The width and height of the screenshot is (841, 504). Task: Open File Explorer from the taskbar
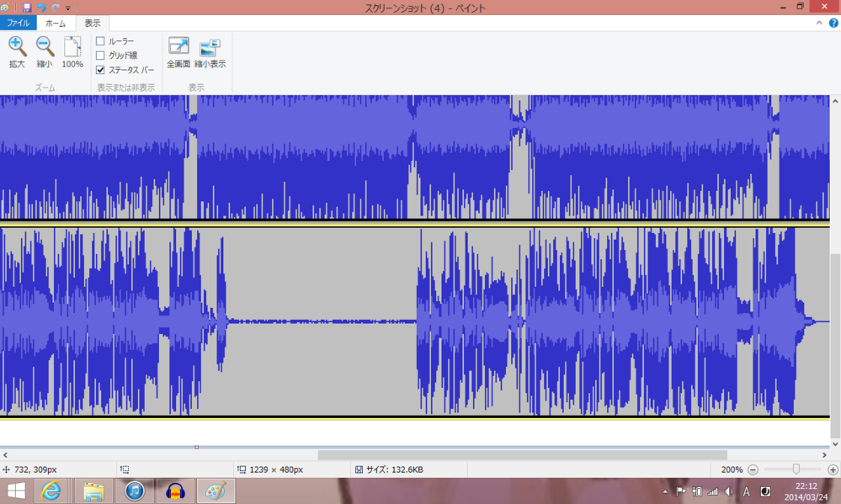pyautogui.click(x=93, y=491)
